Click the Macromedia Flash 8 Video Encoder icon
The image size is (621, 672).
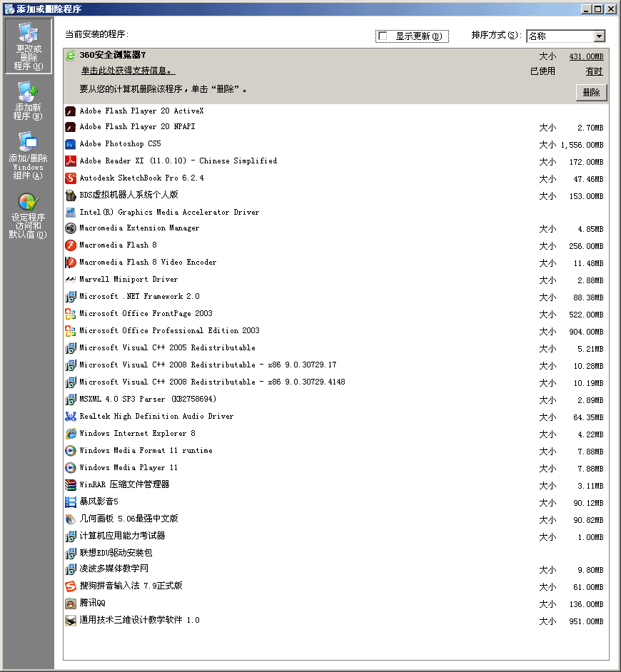pos(71,263)
